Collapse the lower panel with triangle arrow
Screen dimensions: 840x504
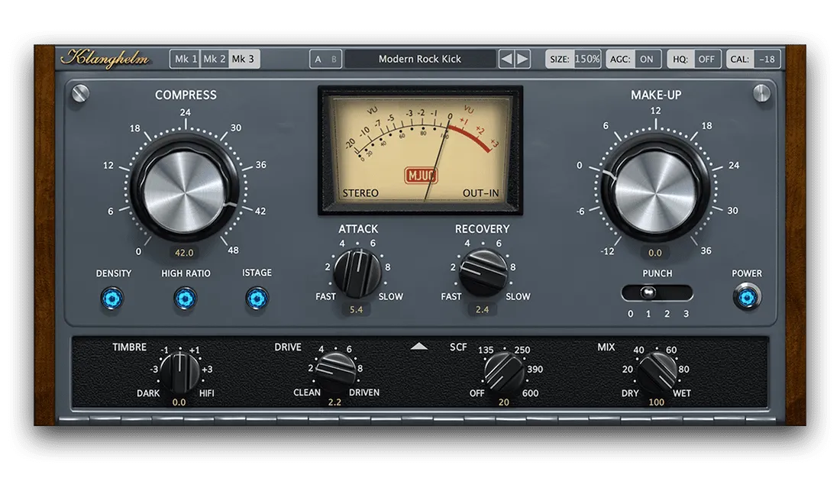coord(419,347)
